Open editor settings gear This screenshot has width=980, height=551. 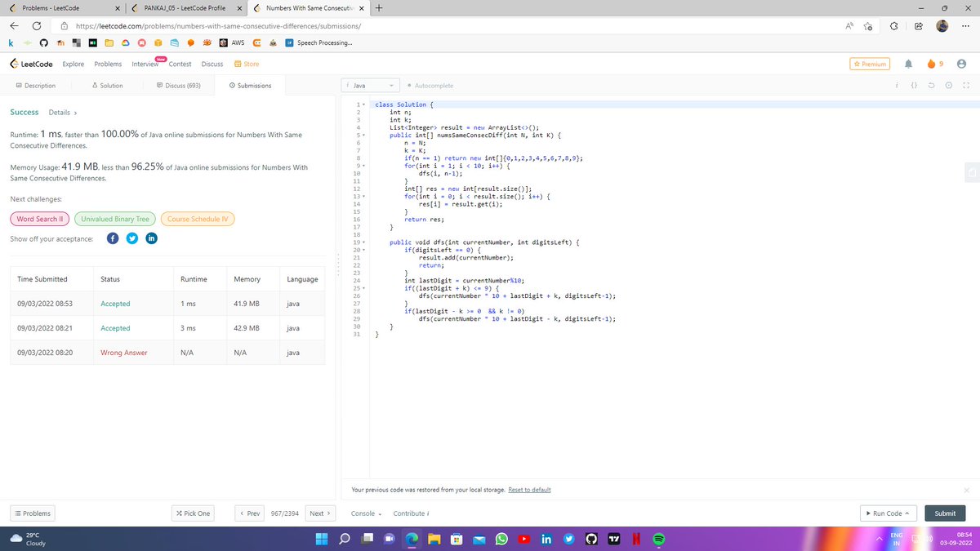tap(949, 86)
